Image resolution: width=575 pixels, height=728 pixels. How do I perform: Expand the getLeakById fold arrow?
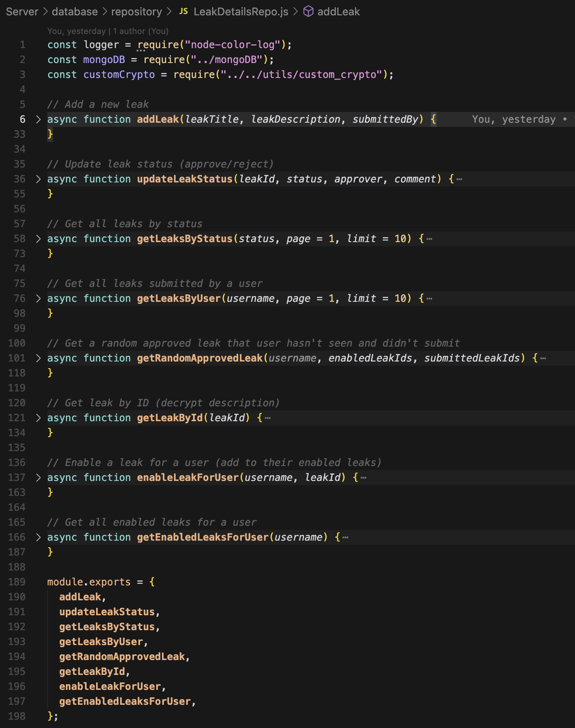pos(38,418)
